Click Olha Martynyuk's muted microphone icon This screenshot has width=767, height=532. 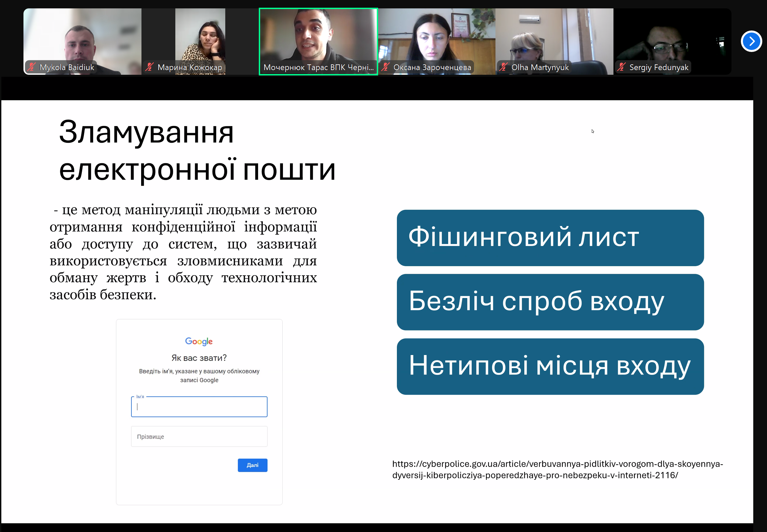tap(504, 67)
